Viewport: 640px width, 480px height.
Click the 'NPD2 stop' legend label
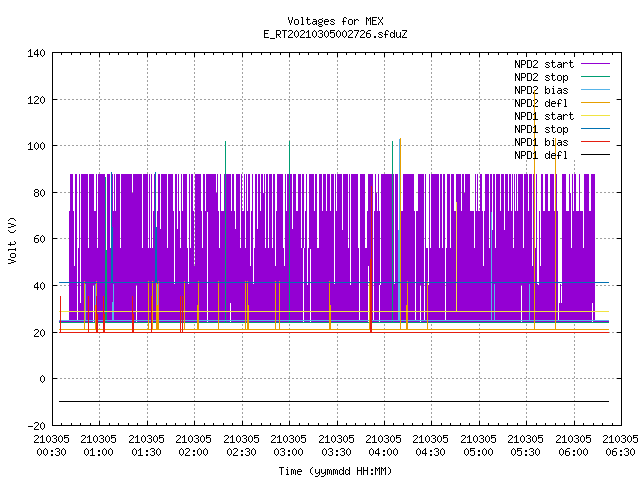(541, 77)
